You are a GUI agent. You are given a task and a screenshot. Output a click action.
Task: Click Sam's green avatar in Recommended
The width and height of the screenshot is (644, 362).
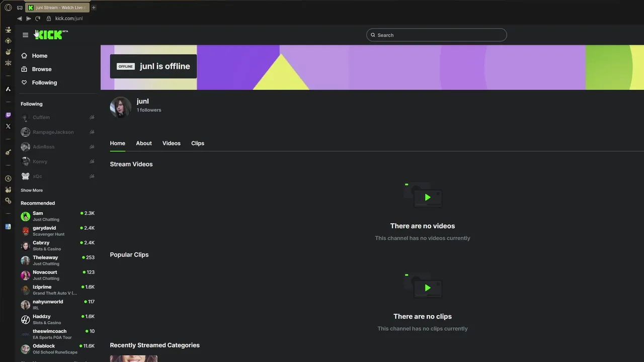pos(26,216)
